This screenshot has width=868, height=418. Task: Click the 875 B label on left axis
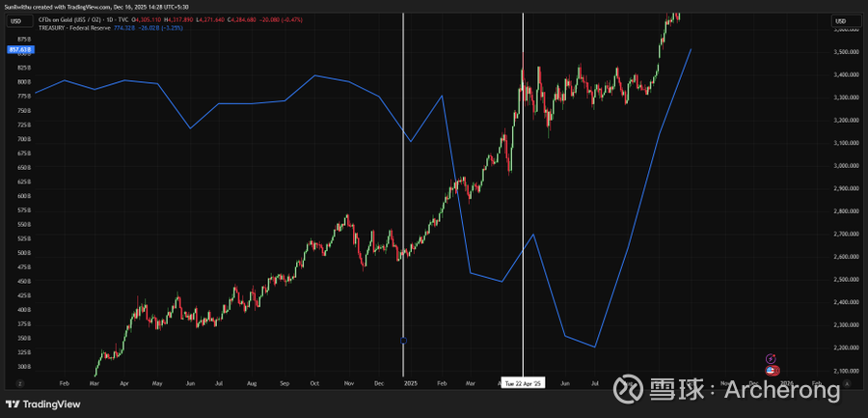tap(24, 40)
